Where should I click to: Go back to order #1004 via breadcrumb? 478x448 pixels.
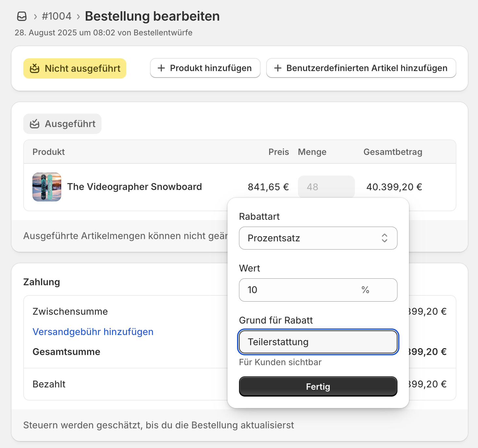click(x=57, y=16)
